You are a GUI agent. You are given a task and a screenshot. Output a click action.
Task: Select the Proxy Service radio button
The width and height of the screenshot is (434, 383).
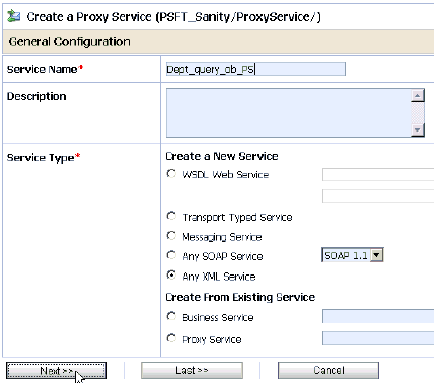coord(171,338)
